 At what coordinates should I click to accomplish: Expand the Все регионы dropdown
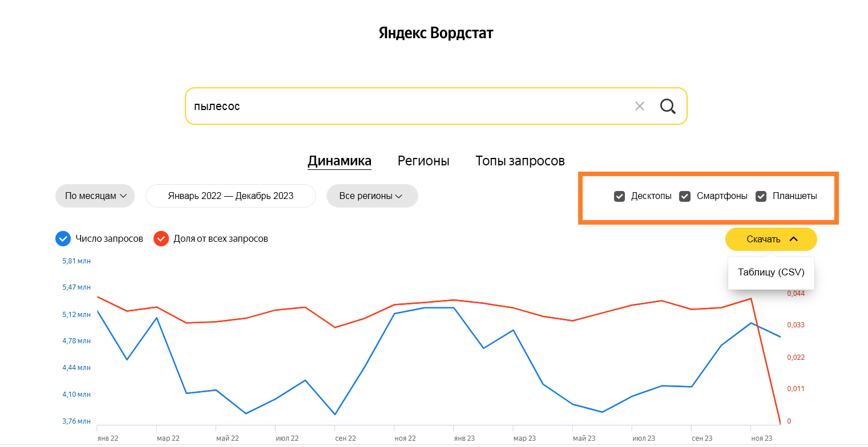[x=372, y=196]
